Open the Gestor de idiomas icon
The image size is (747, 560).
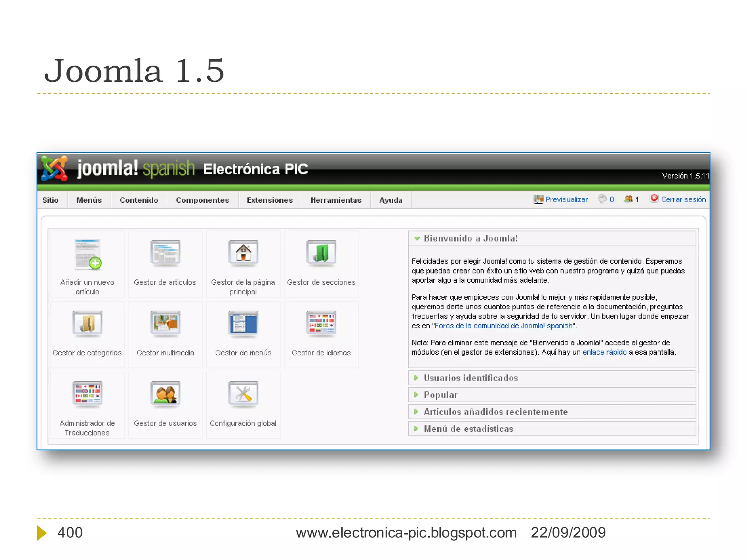tap(321, 323)
